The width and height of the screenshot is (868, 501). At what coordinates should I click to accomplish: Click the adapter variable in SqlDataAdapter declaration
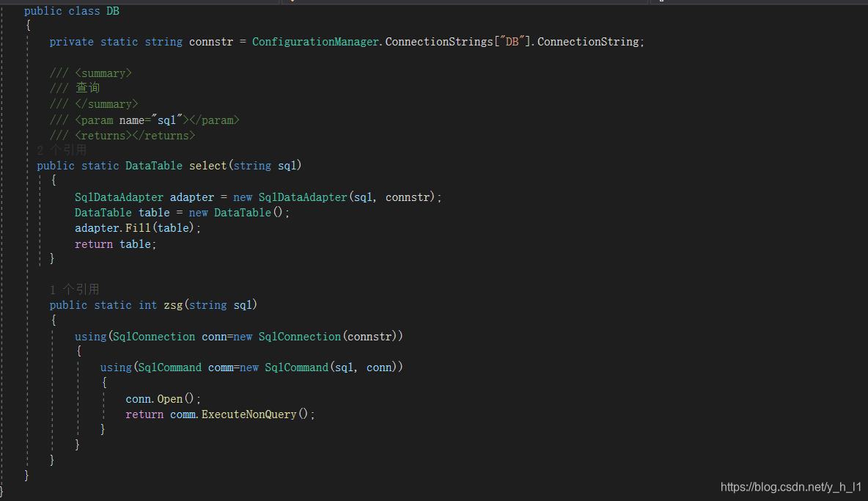[191, 197]
